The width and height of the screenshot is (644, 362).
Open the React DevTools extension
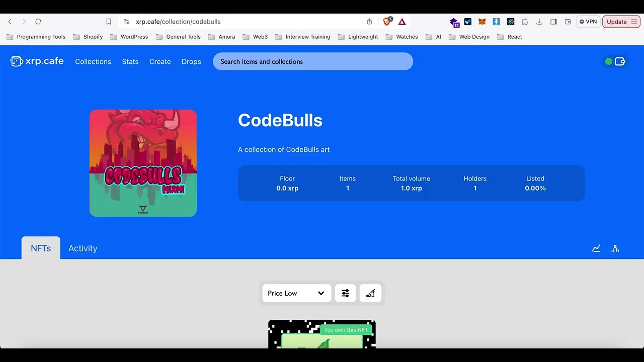point(511,22)
